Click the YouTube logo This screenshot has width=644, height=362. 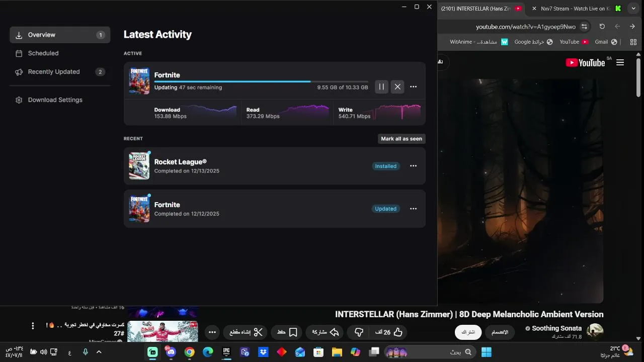(x=586, y=63)
